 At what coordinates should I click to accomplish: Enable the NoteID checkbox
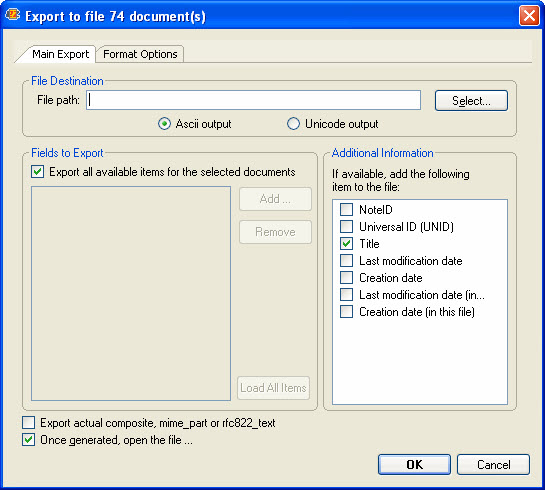[346, 210]
